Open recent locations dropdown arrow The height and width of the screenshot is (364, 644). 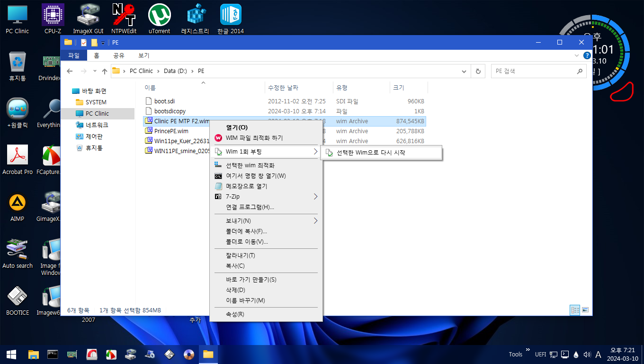coord(94,71)
